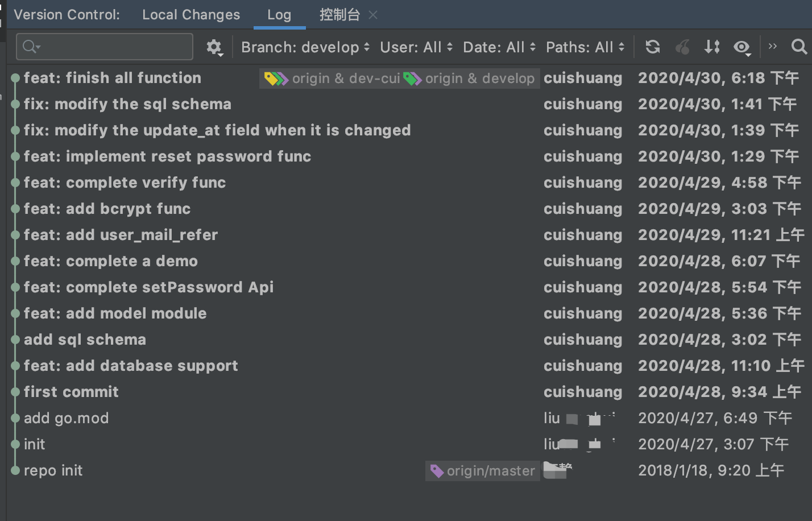
Task: Open the log settings gear icon
Action: [214, 47]
